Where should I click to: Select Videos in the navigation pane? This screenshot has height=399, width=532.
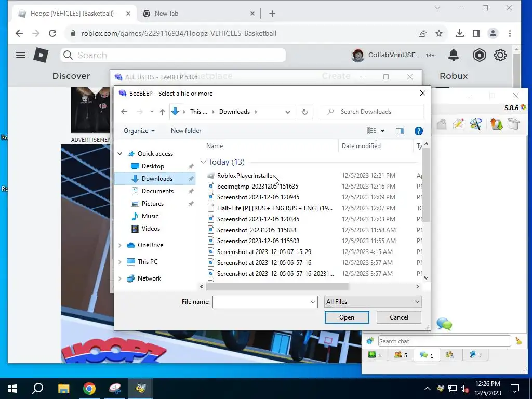[x=151, y=229]
